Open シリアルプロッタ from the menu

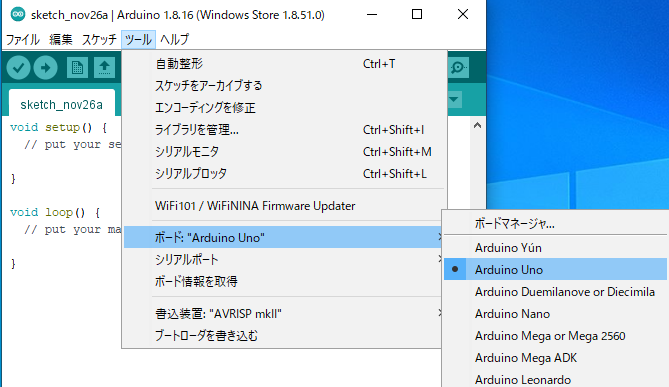284,174
